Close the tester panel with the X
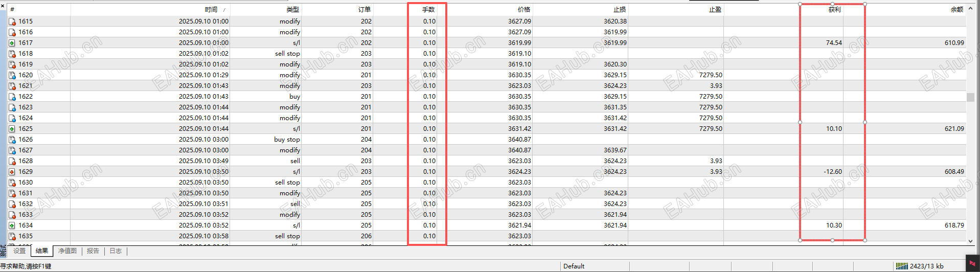 point(3,6)
